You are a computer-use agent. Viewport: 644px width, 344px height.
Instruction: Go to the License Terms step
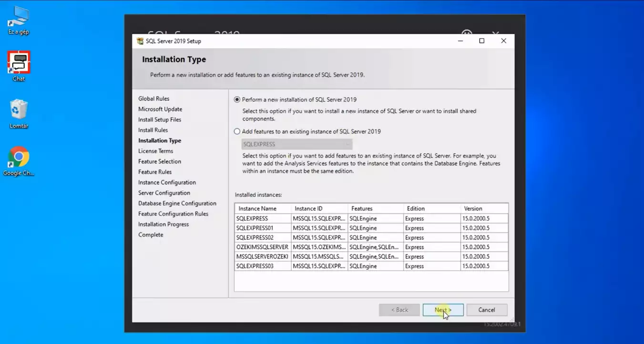tap(155, 151)
